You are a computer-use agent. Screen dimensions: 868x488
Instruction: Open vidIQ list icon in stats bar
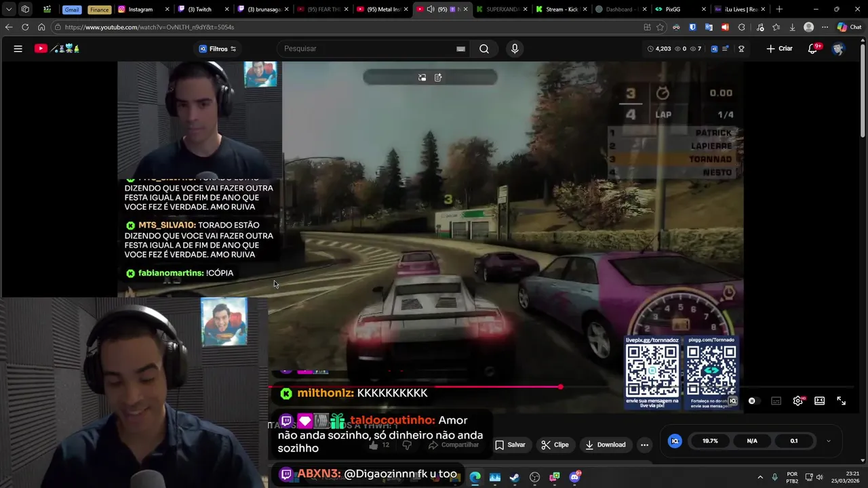[x=726, y=49]
